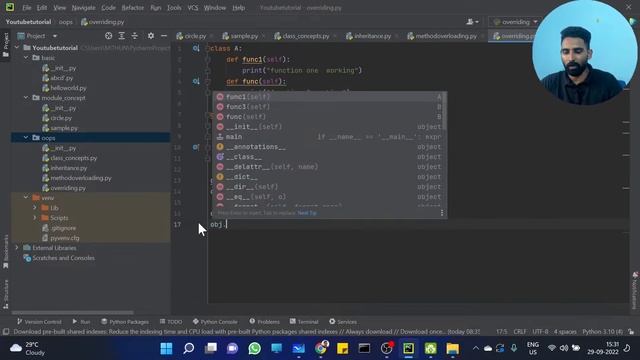Open the Run menu
Viewport: 640px width, 360px height.
[156, 8]
